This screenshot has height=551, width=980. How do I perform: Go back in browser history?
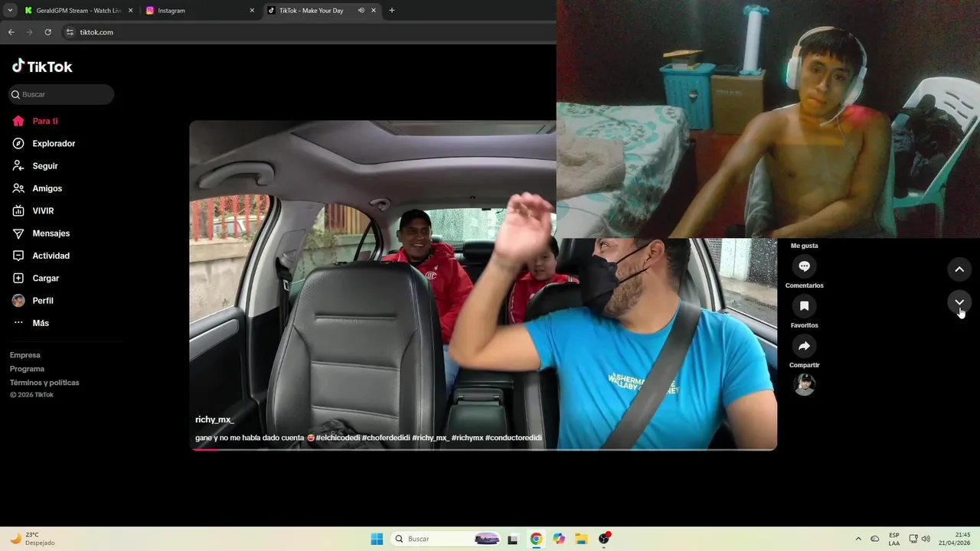pos(11,32)
